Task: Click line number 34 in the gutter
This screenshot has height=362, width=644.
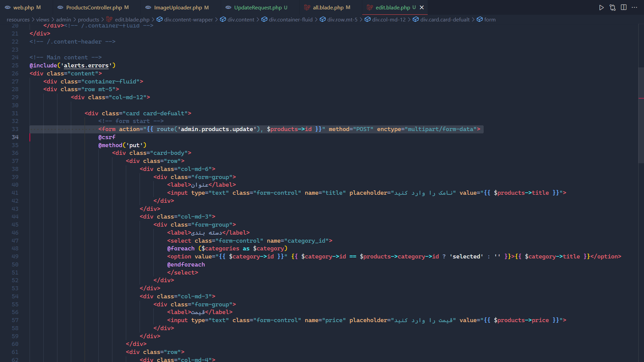Action: pos(15,137)
